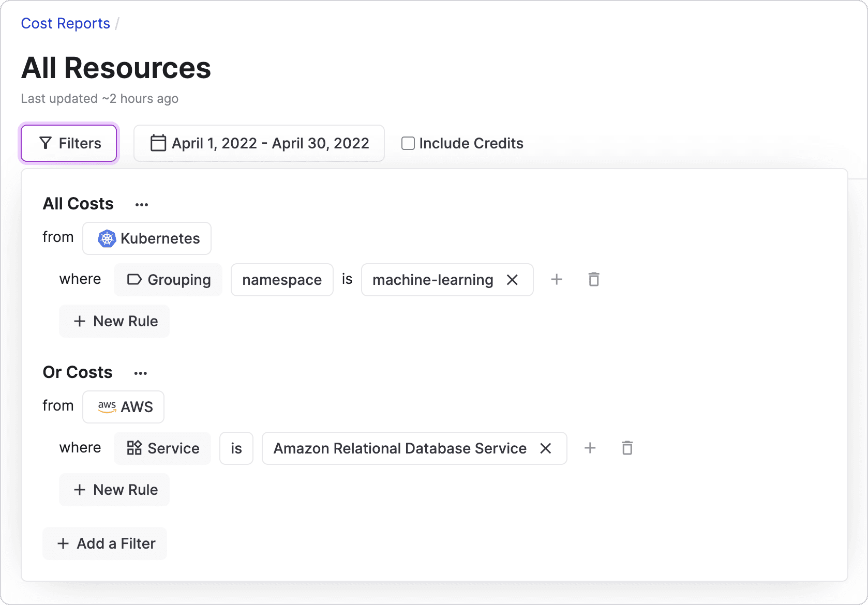This screenshot has width=868, height=605.
Task: Open the namespace dropdown
Action: (282, 280)
